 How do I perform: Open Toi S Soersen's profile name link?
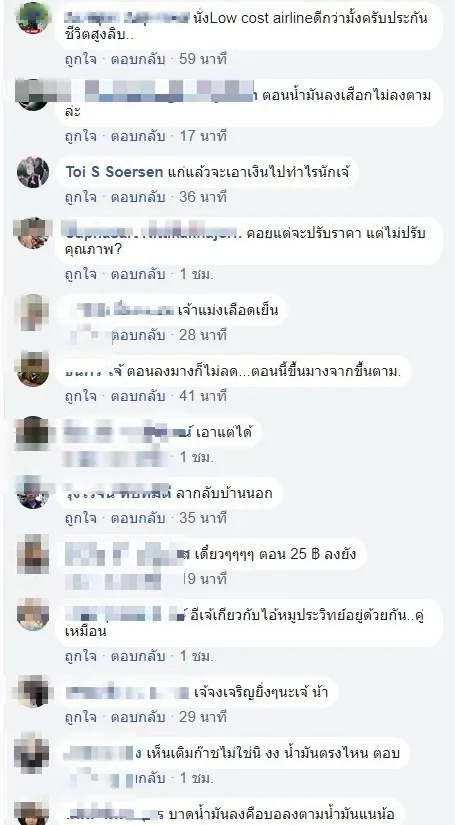(x=114, y=172)
